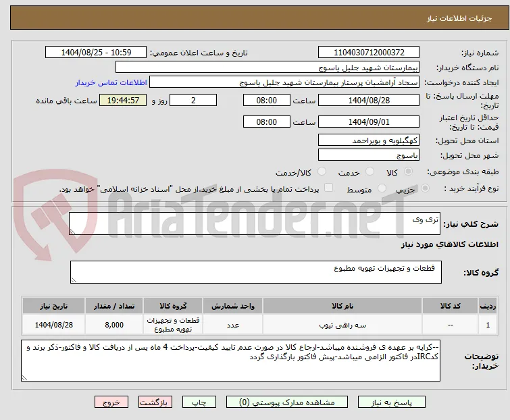Click the شهر محل تحویل field یاسوج
This screenshot has height=420, width=510.
(x=369, y=155)
